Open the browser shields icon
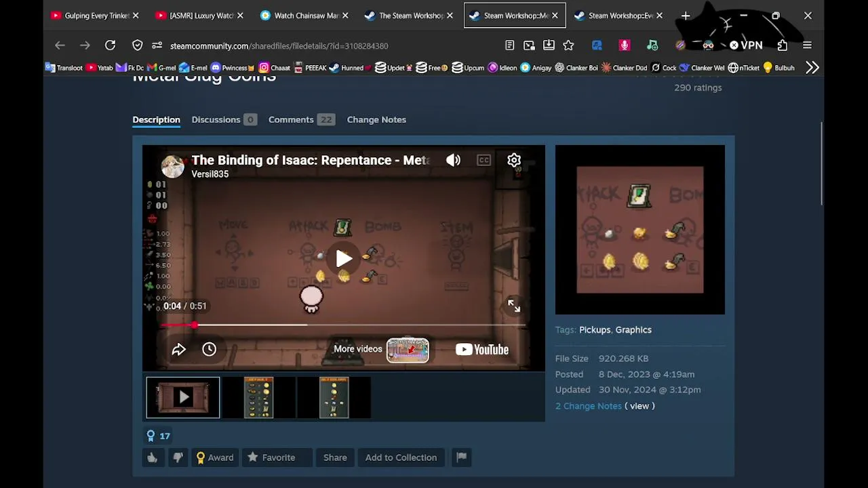868x488 pixels. coord(138,45)
